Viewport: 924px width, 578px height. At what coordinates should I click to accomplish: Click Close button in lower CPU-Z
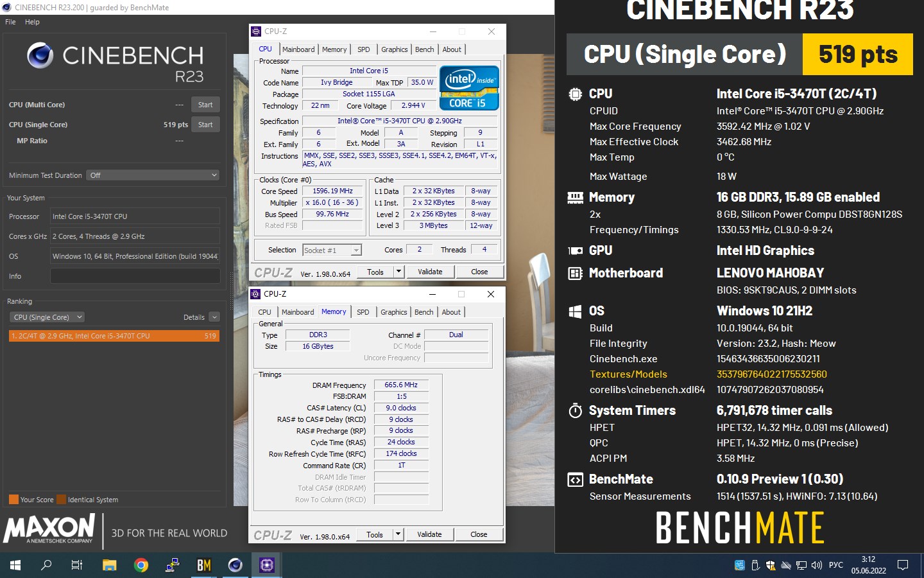479,534
